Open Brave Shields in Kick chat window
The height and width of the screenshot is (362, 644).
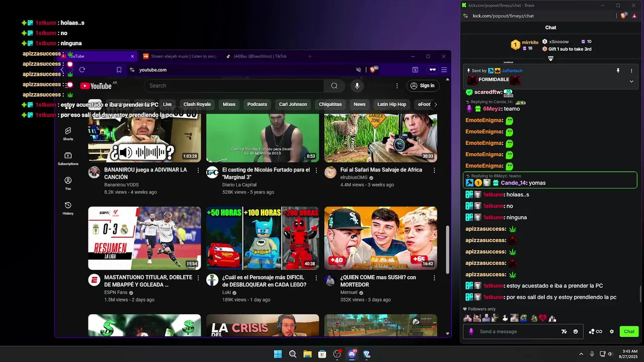point(624,16)
